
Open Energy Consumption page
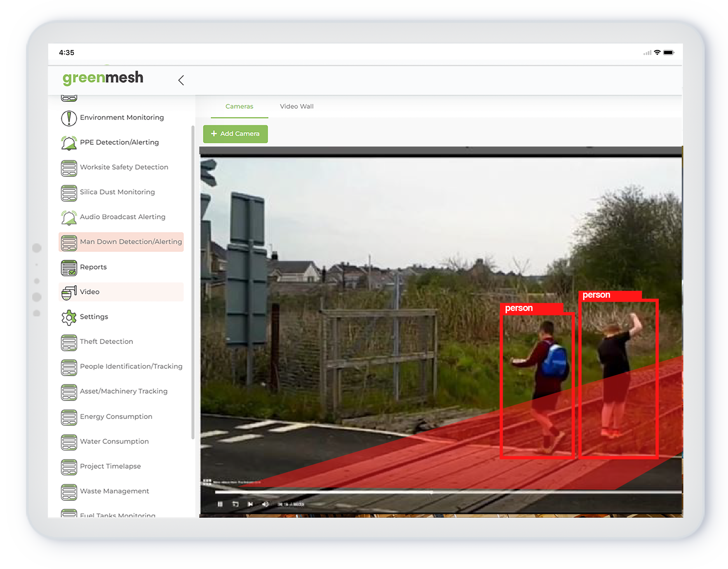116,417
